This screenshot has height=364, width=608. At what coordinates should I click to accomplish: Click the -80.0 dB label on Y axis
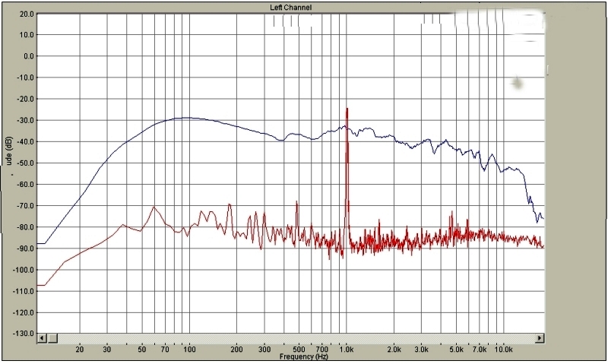click(25, 227)
